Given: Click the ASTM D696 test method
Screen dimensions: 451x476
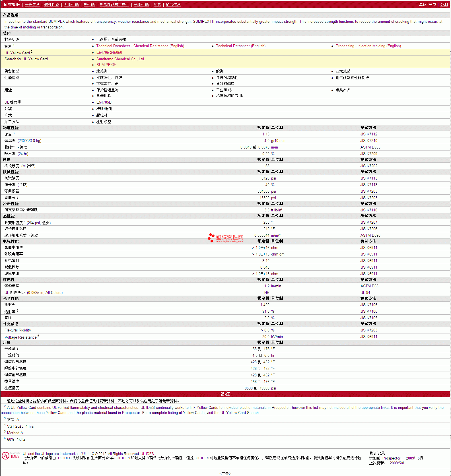Looking at the screenshot, I should (x=370, y=235).
